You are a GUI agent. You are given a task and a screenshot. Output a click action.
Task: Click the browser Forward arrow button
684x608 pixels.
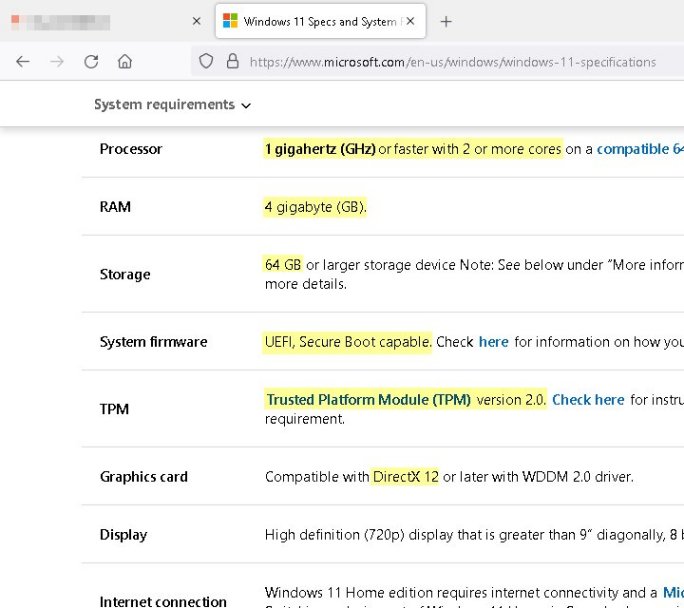(57, 61)
